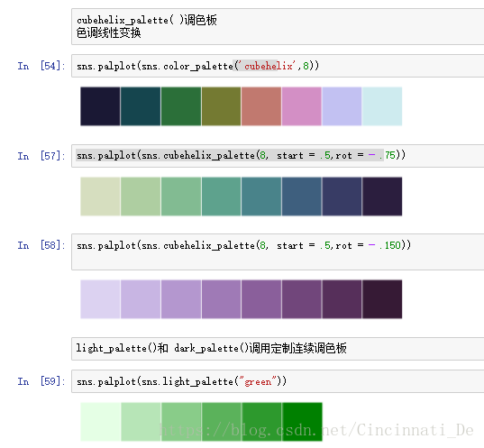This screenshot has height=448, width=484.
Task: Pick the pale cyan swatch in cell 54 output
Action: click(x=382, y=106)
